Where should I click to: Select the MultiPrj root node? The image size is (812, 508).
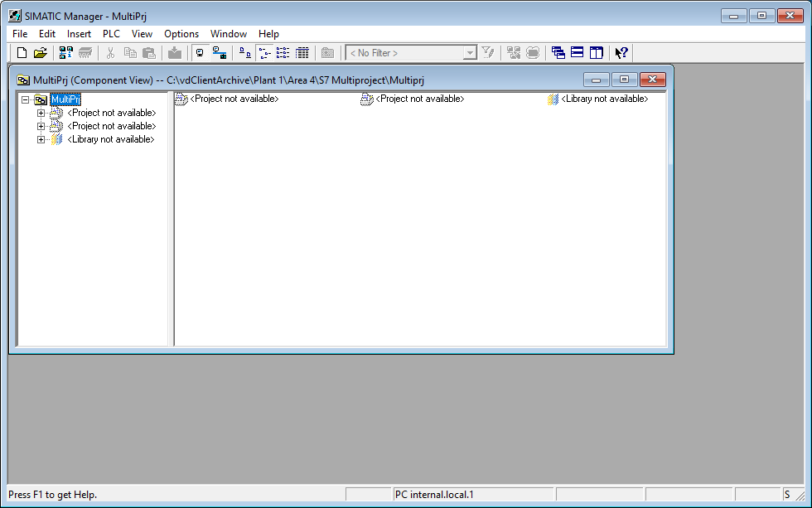click(x=65, y=99)
